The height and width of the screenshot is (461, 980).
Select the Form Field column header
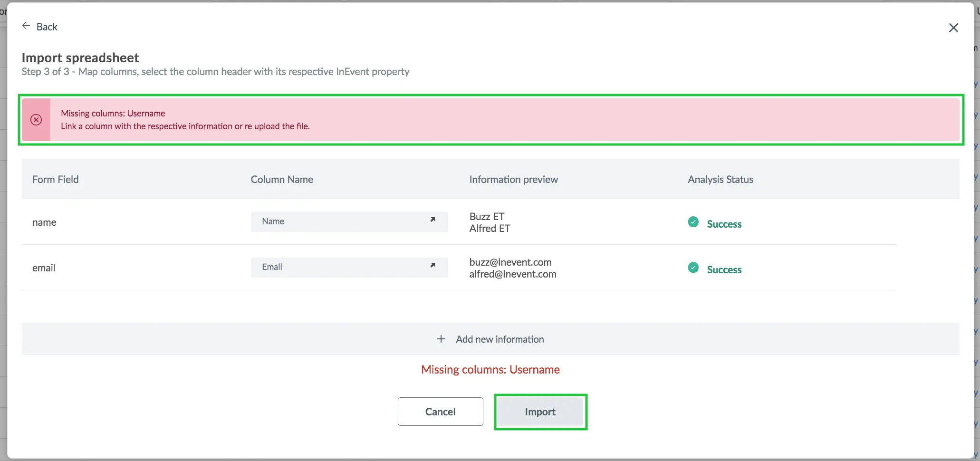(x=56, y=180)
